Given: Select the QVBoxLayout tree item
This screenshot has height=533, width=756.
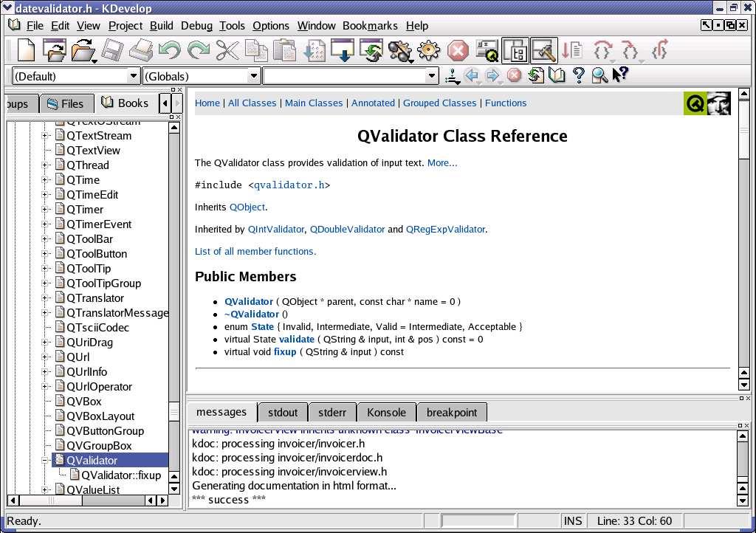Looking at the screenshot, I should (100, 416).
